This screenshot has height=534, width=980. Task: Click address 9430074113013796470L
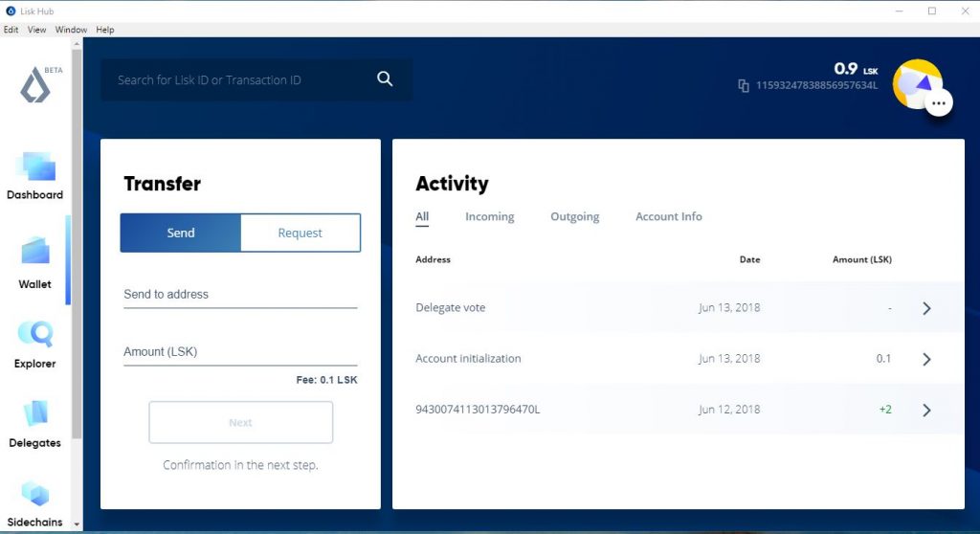tap(478, 410)
